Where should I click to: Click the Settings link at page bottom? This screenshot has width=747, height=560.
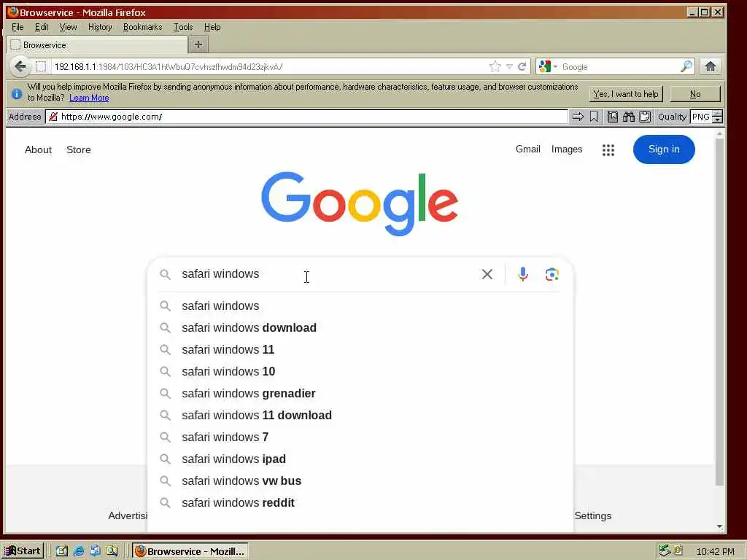click(592, 516)
